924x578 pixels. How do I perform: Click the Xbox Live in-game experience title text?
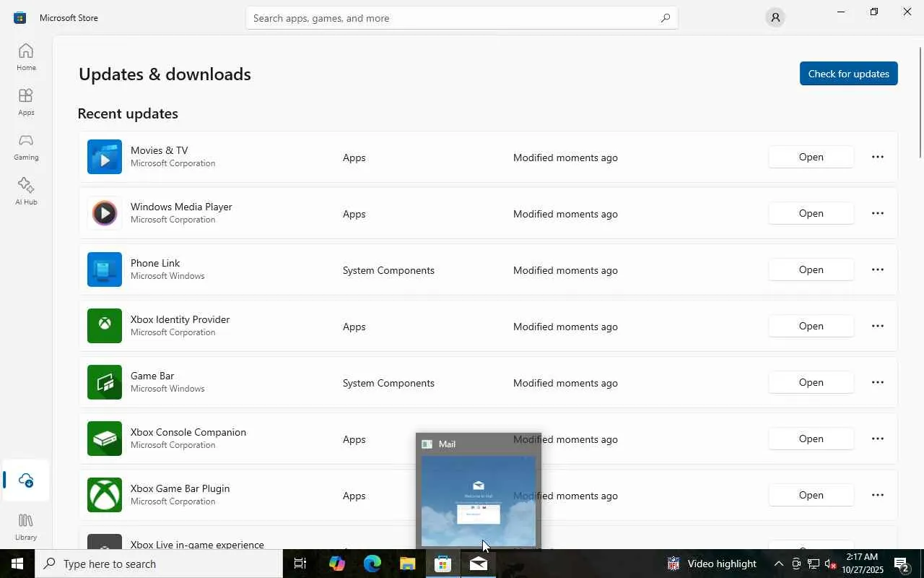click(197, 544)
